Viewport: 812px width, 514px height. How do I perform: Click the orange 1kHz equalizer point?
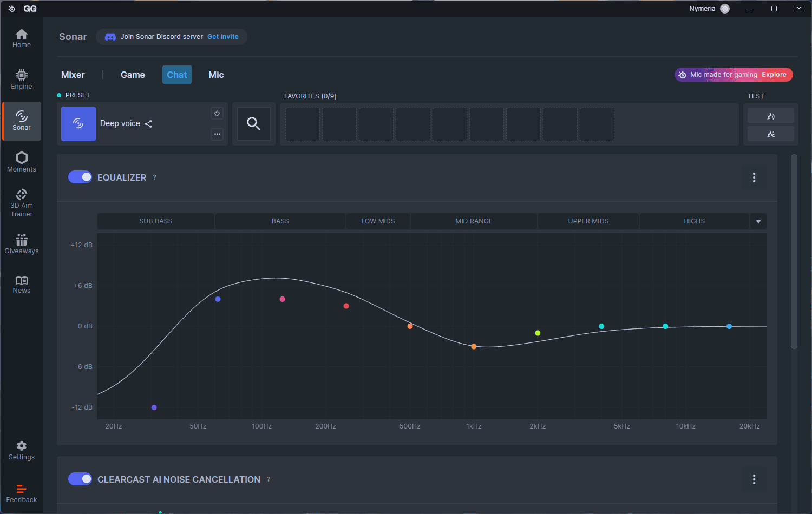(x=474, y=346)
